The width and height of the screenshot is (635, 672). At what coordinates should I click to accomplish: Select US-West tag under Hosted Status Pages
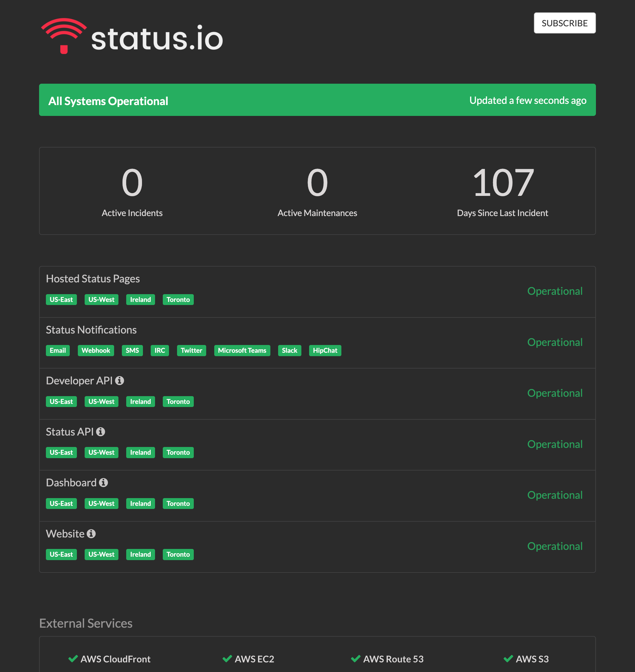click(x=102, y=299)
